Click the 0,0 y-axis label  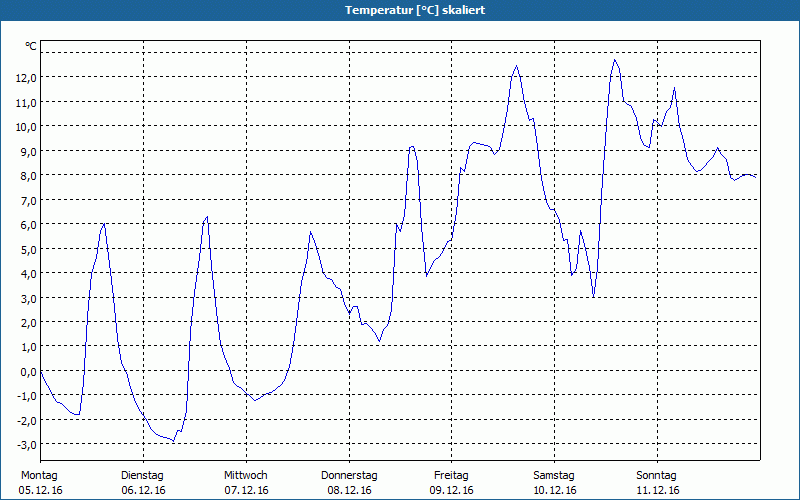pyautogui.click(x=29, y=371)
